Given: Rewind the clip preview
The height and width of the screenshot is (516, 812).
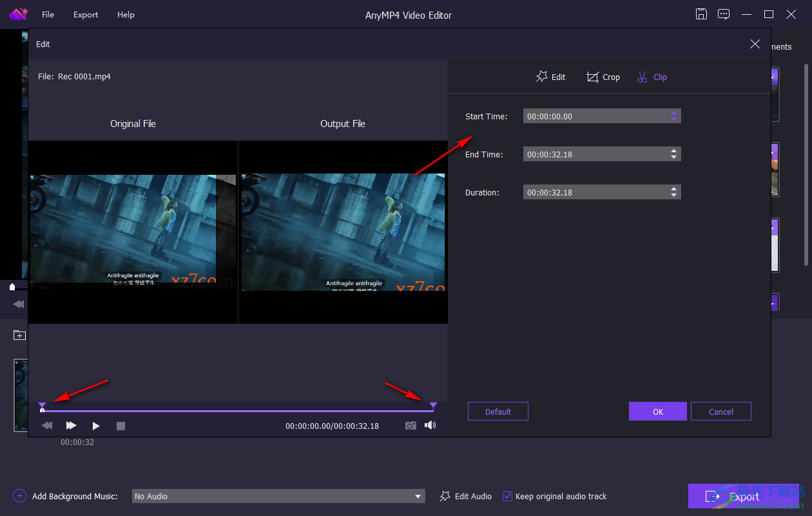Looking at the screenshot, I should [x=47, y=426].
